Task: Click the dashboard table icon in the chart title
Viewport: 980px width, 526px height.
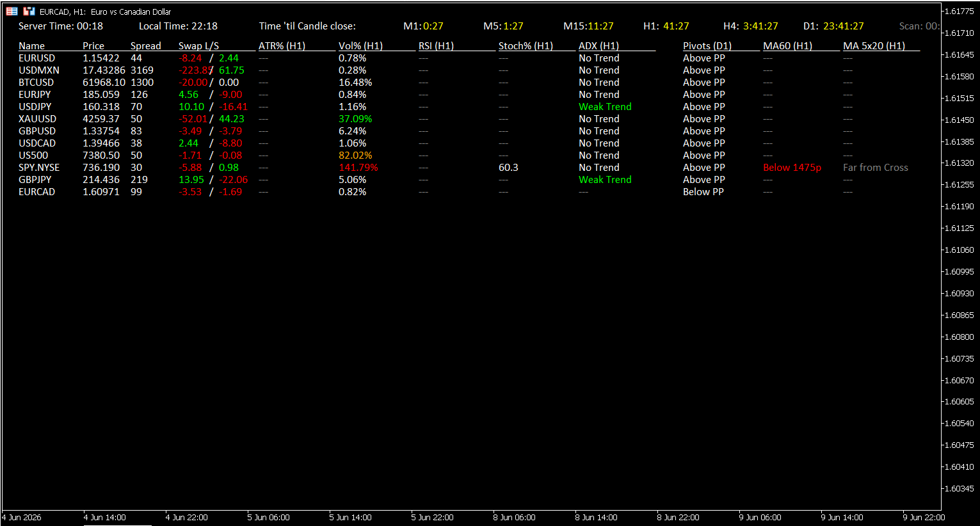Action: pos(12,11)
